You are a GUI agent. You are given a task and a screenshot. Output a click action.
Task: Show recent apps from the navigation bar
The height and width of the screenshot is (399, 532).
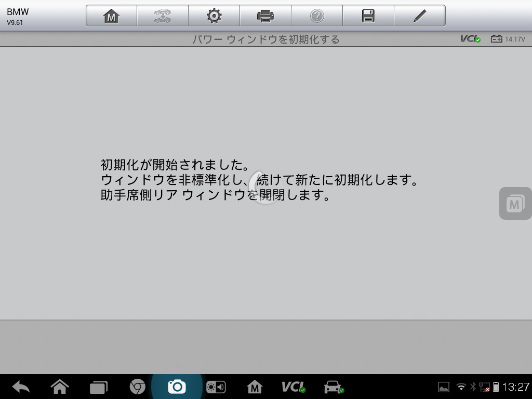tap(98, 386)
